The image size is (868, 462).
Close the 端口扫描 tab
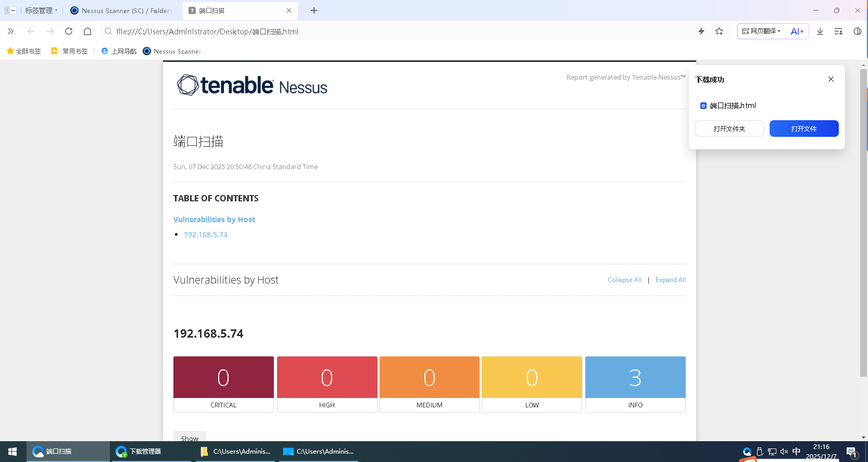(x=289, y=10)
